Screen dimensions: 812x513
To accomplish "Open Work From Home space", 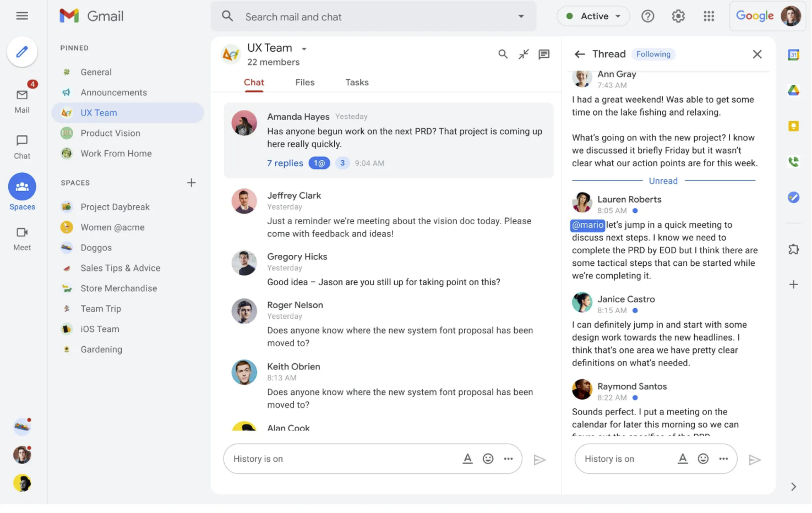I will tap(128, 154).
